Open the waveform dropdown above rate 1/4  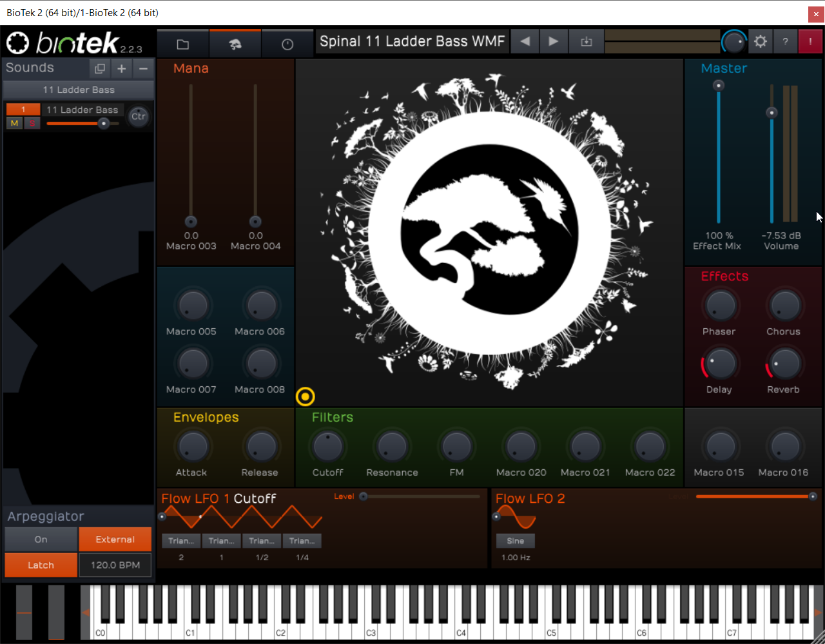tap(302, 541)
